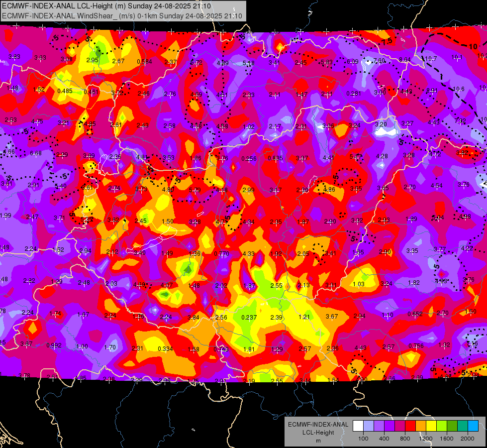This screenshot has height=448, width=487.
Task: Click the wind shear value 0.237
Action: click(249, 318)
